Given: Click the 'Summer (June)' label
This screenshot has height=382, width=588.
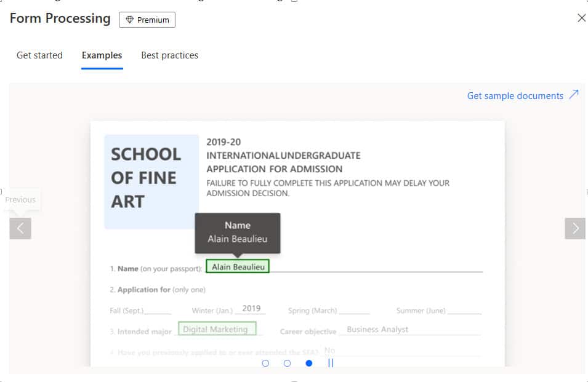Looking at the screenshot, I should [x=421, y=311].
